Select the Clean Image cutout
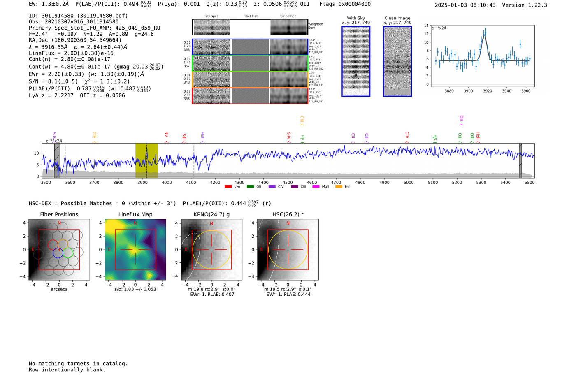576x392 pixels. [x=397, y=61]
